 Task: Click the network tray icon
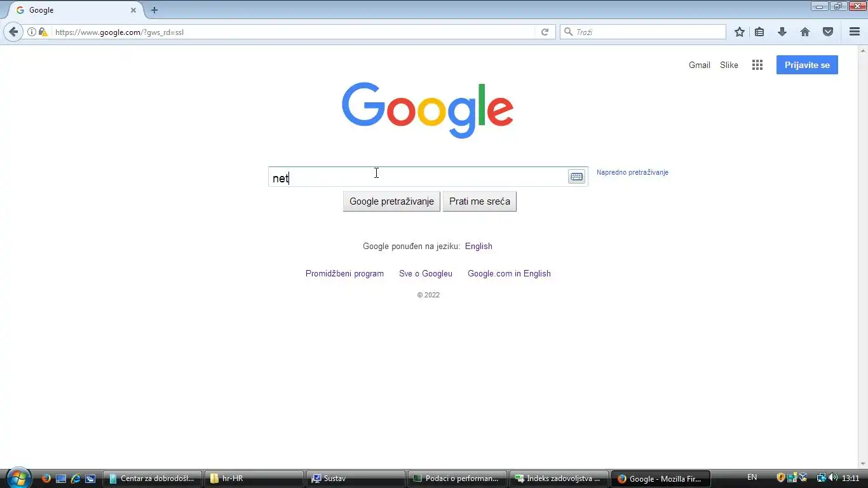click(x=821, y=478)
